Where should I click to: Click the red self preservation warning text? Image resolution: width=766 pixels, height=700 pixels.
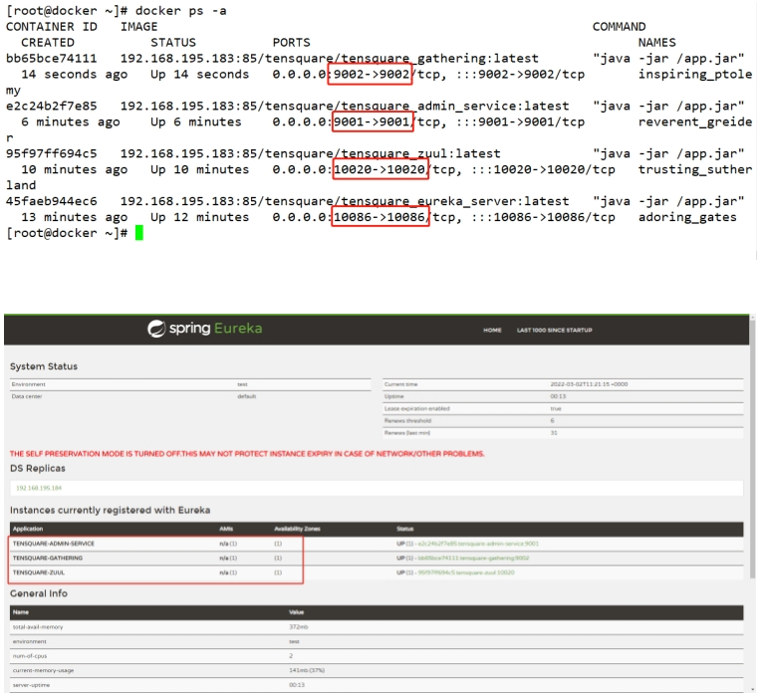tap(247, 454)
